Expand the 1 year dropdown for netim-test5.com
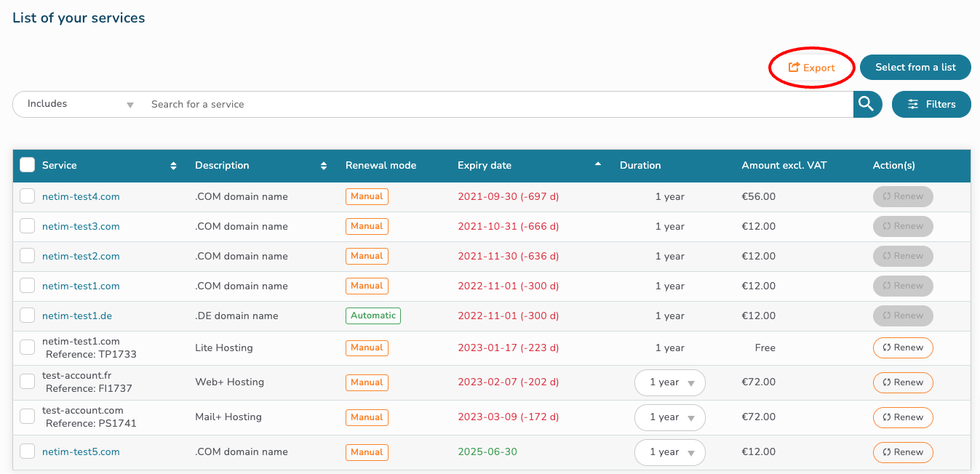This screenshot has height=474, width=980. (x=669, y=452)
